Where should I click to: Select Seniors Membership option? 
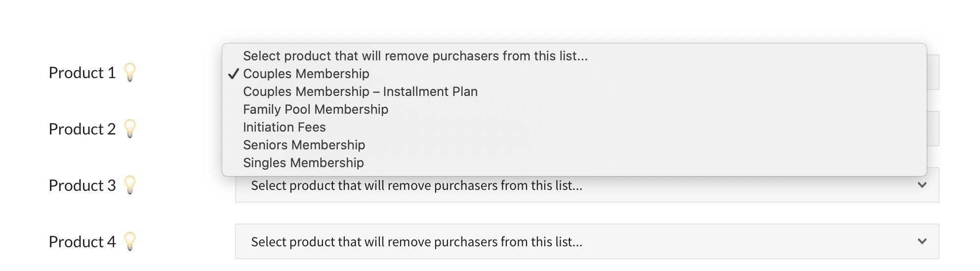click(304, 145)
